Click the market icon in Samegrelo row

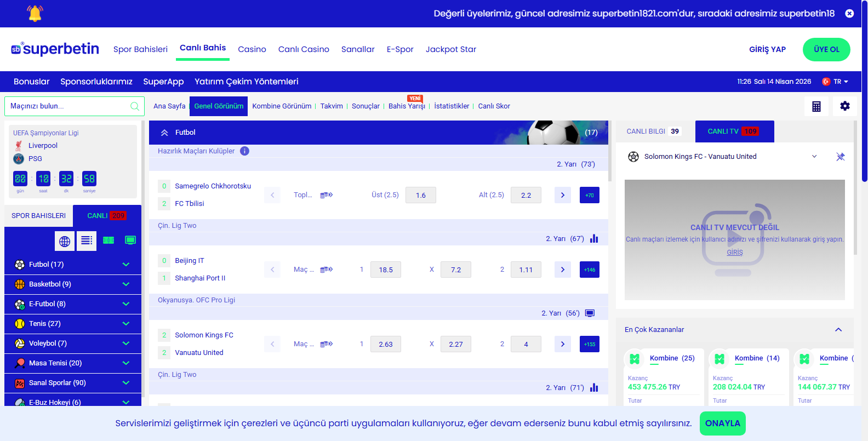327,195
